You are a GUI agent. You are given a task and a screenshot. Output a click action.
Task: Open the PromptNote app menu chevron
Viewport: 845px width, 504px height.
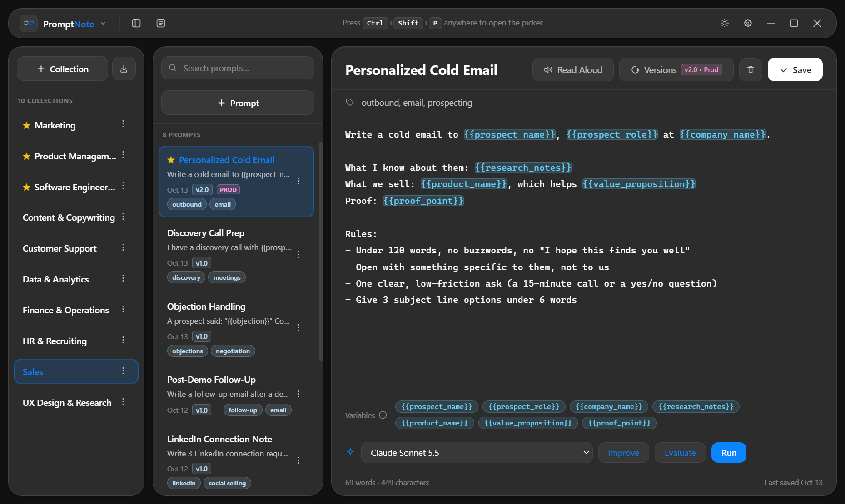pyautogui.click(x=103, y=23)
